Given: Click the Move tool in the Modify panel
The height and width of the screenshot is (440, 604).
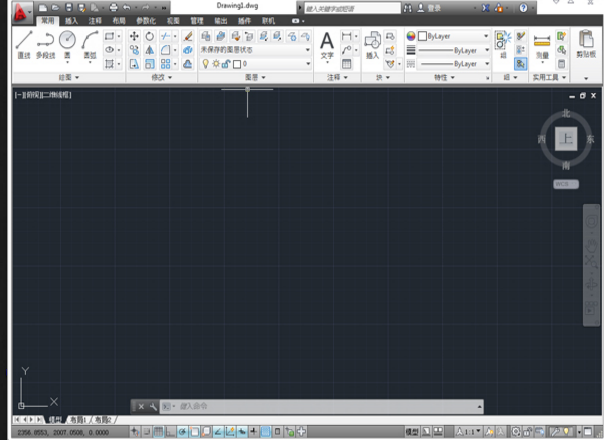Looking at the screenshot, I should 134,36.
